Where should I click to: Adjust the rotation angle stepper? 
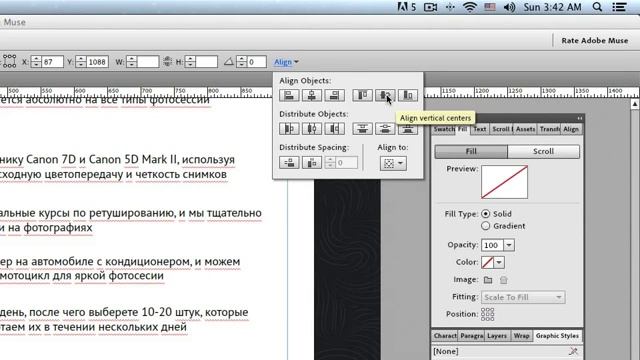pos(242,62)
